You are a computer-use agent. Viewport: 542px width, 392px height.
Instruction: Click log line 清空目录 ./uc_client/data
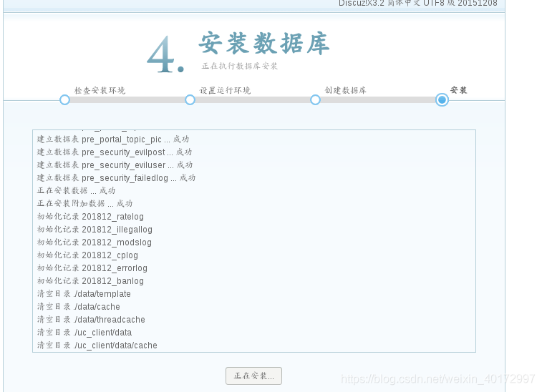pyautogui.click(x=84, y=333)
